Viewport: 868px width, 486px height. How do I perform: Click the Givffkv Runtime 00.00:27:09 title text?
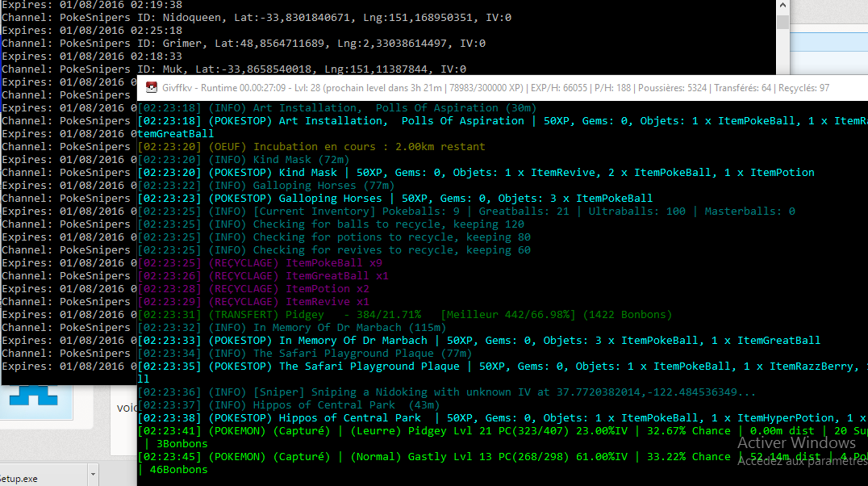click(x=223, y=87)
